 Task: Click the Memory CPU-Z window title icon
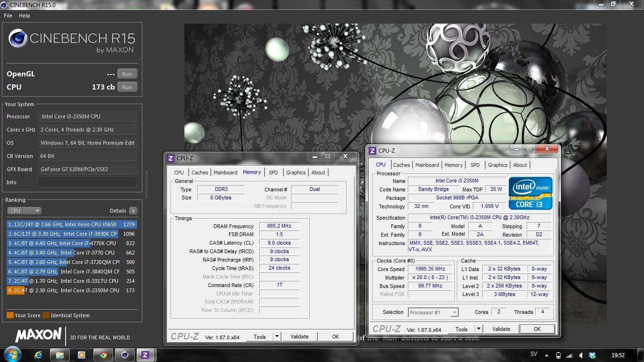click(171, 158)
